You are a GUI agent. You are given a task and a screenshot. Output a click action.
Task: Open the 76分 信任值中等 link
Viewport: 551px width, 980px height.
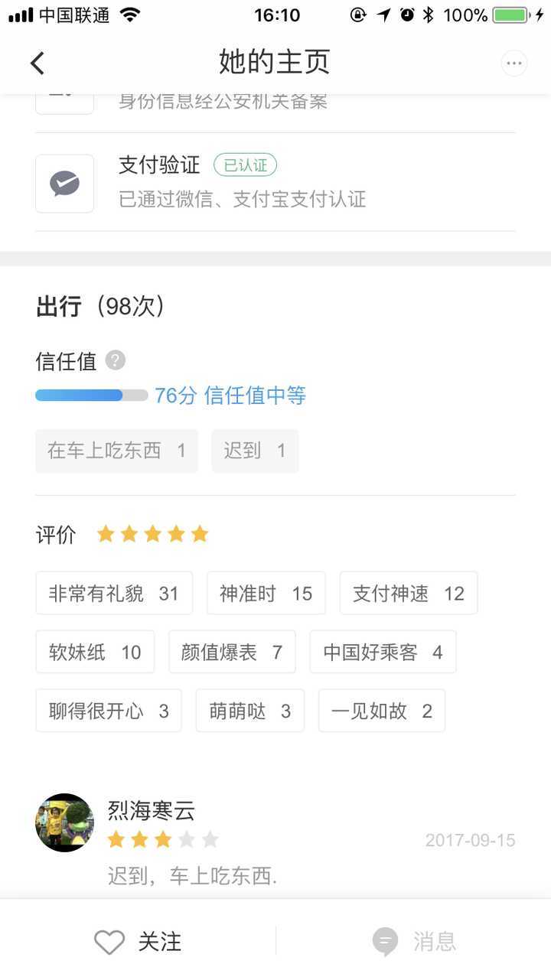click(x=230, y=396)
